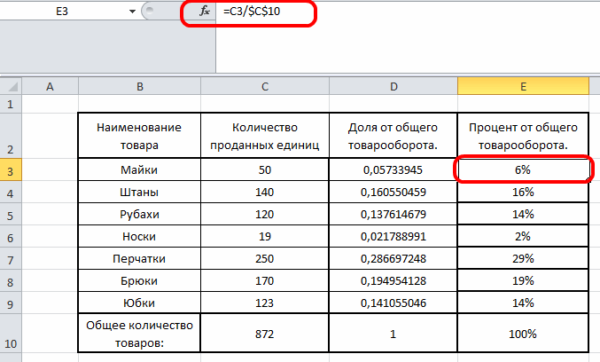The width and height of the screenshot is (600, 362).
Task: Select the cell showing 100%
Action: coord(523,333)
